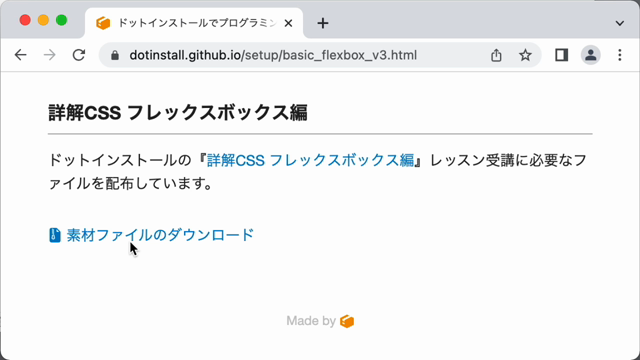The image size is (640, 360).
Task: Click the 詳解CSS フレックスボックス編 page heading
Action: (178, 113)
